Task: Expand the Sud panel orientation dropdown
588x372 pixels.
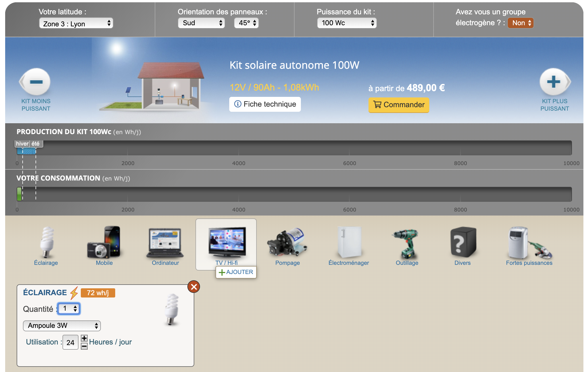Action: pos(201,23)
